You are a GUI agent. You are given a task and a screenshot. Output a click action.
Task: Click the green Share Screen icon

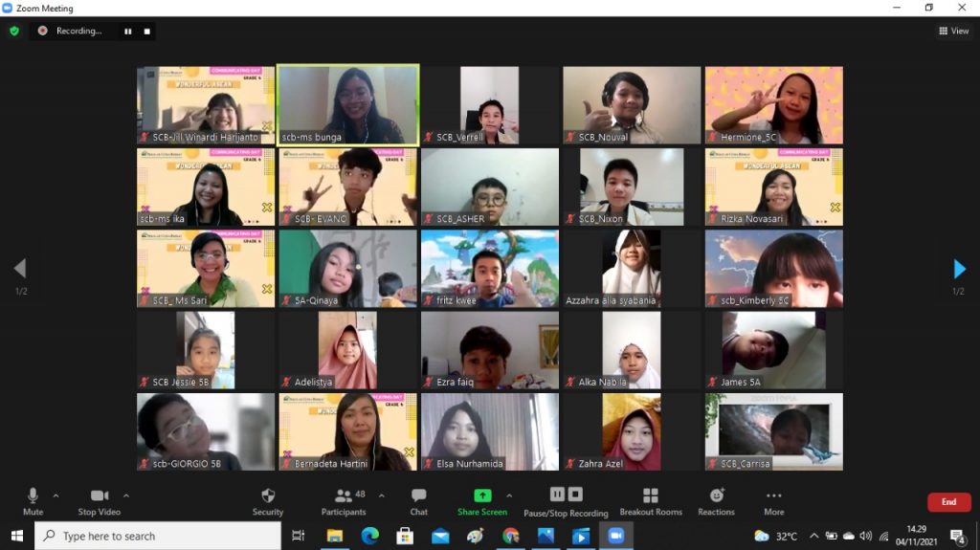tap(482, 495)
